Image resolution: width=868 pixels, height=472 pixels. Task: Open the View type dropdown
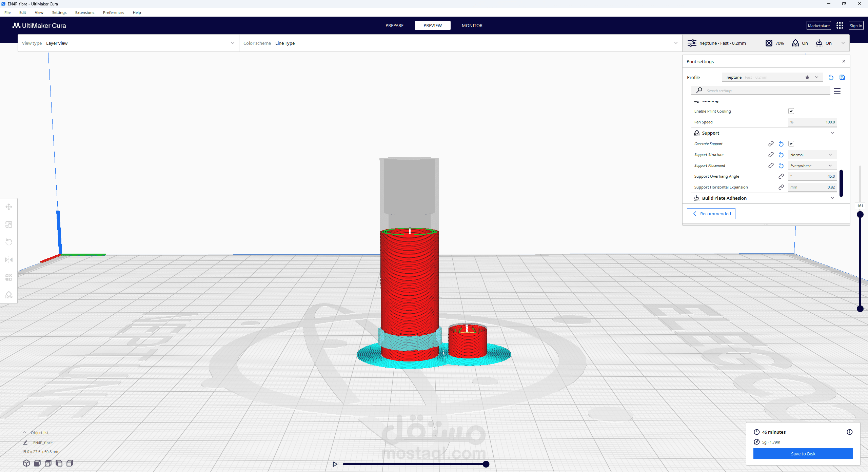128,43
